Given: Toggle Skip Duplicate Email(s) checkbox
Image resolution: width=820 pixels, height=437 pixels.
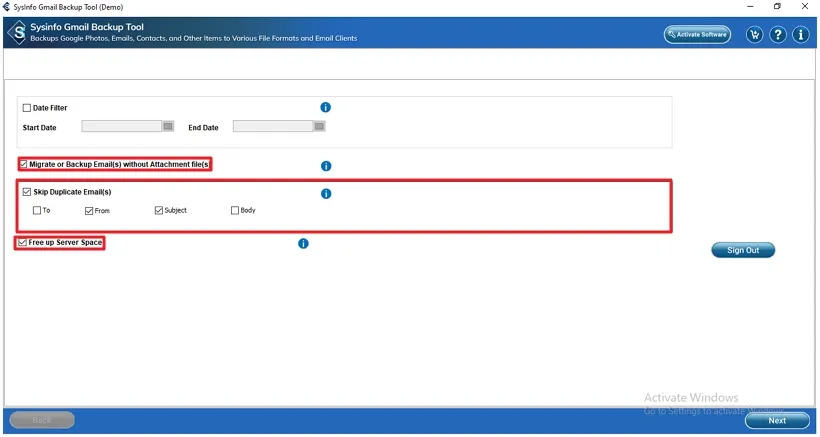Looking at the screenshot, I should (x=27, y=192).
